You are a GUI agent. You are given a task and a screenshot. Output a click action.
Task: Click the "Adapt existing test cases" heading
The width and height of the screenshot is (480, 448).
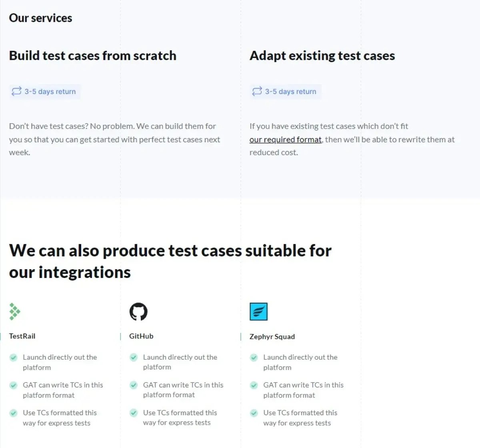(322, 56)
